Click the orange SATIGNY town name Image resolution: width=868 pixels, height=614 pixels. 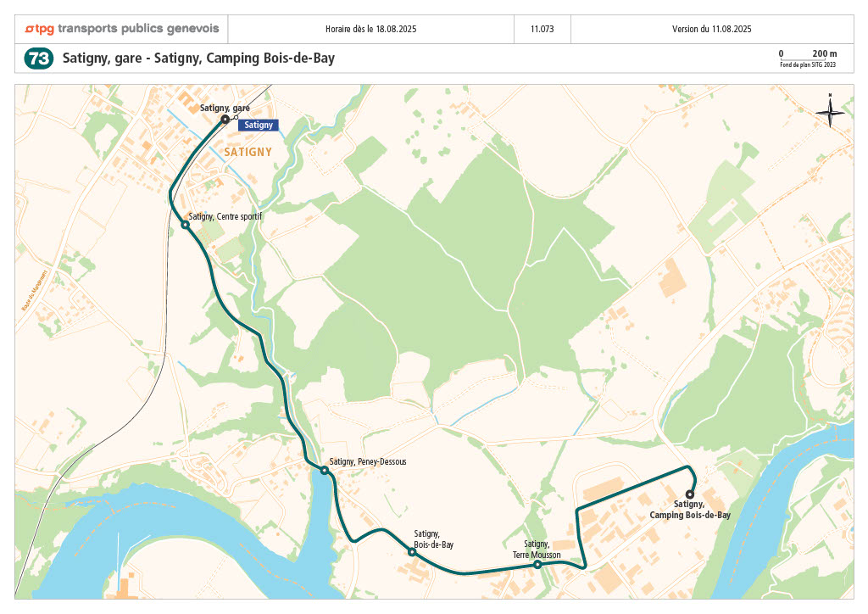(248, 152)
